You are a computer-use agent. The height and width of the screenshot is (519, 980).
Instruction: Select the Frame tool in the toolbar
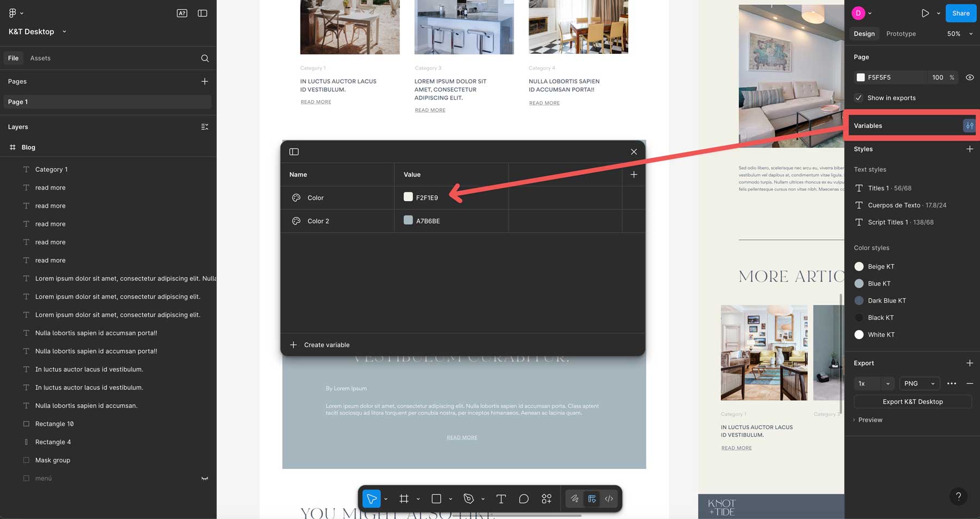tap(405, 498)
